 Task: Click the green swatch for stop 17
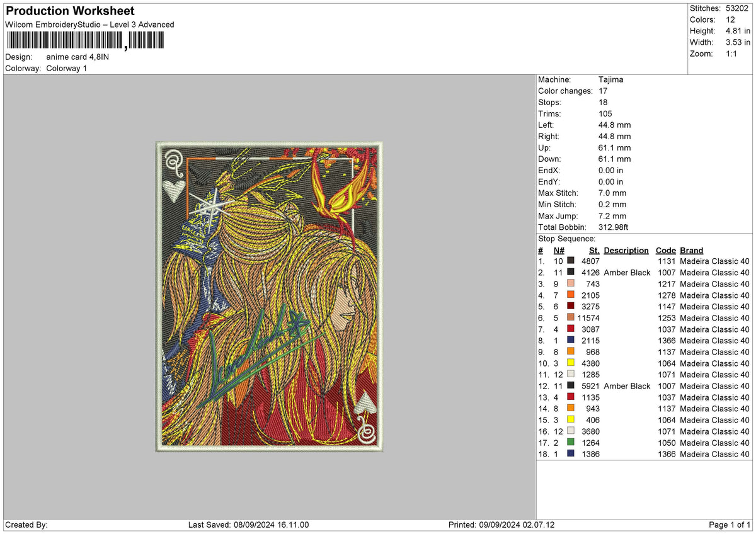pos(571,442)
